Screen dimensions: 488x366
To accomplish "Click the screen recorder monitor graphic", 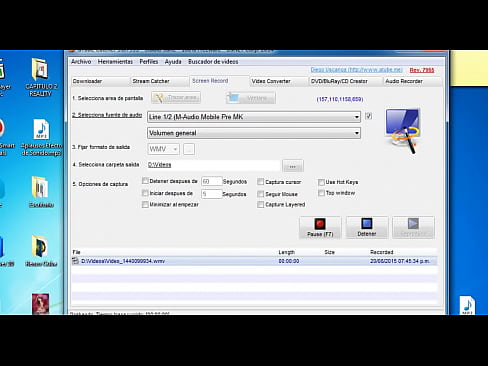I will click(403, 130).
